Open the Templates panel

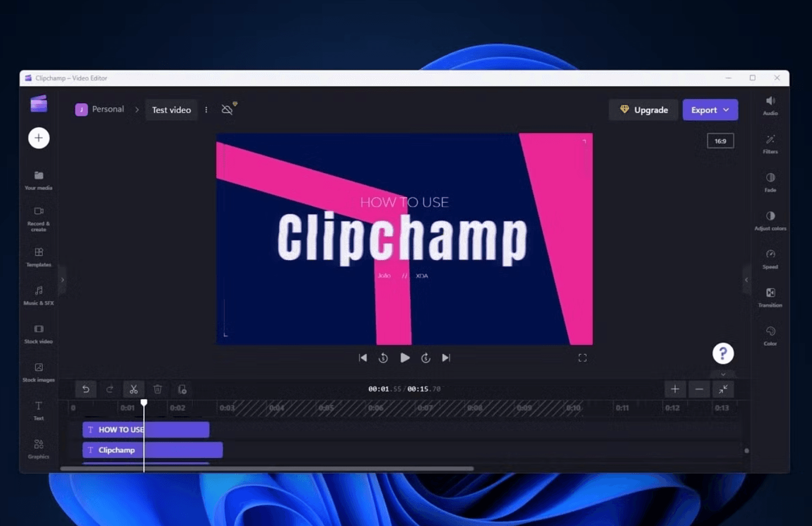coord(39,257)
